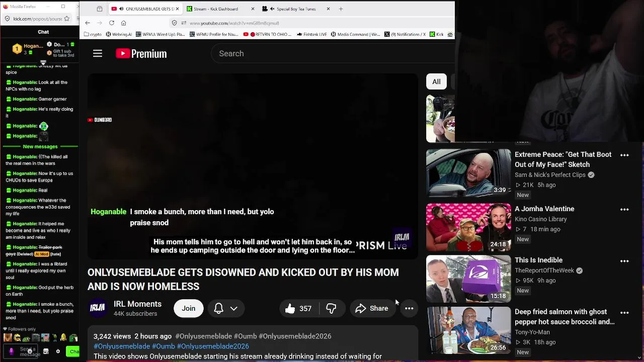Viewport: 644px width, 362px height.
Task: Open IRL Moments channel name link
Action: click(137, 304)
